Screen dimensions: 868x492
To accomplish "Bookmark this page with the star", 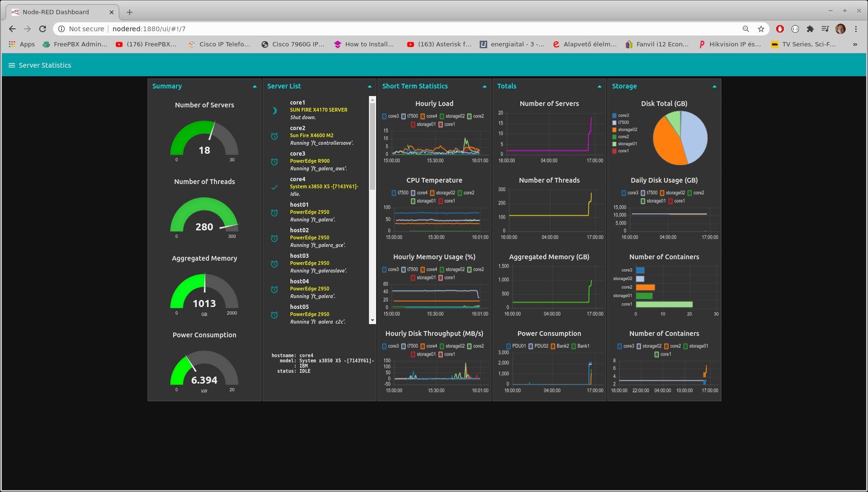I will click(x=761, y=29).
